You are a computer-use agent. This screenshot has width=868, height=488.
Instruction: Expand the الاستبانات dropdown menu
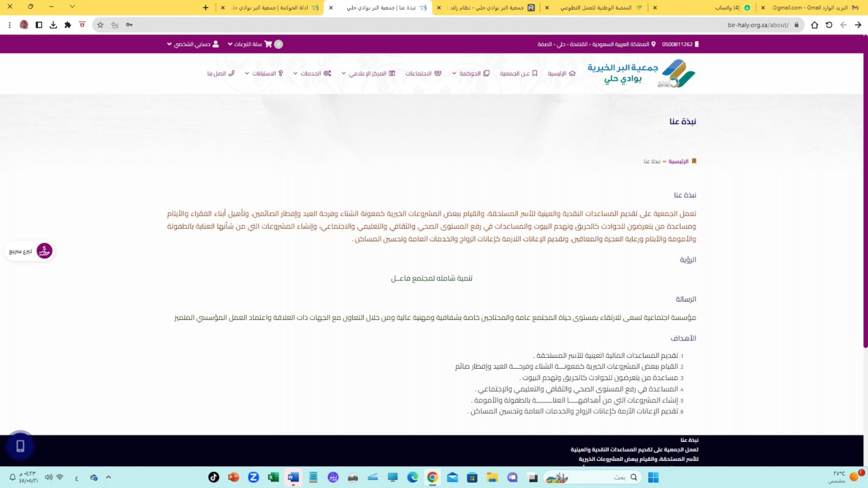click(264, 73)
